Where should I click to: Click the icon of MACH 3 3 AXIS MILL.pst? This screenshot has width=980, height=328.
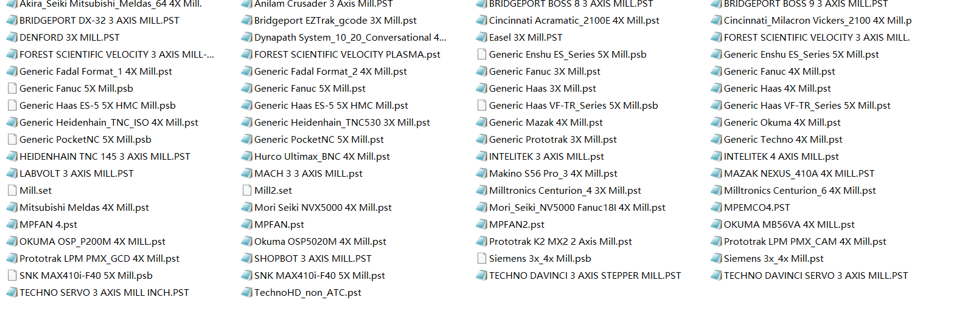pyautogui.click(x=246, y=173)
